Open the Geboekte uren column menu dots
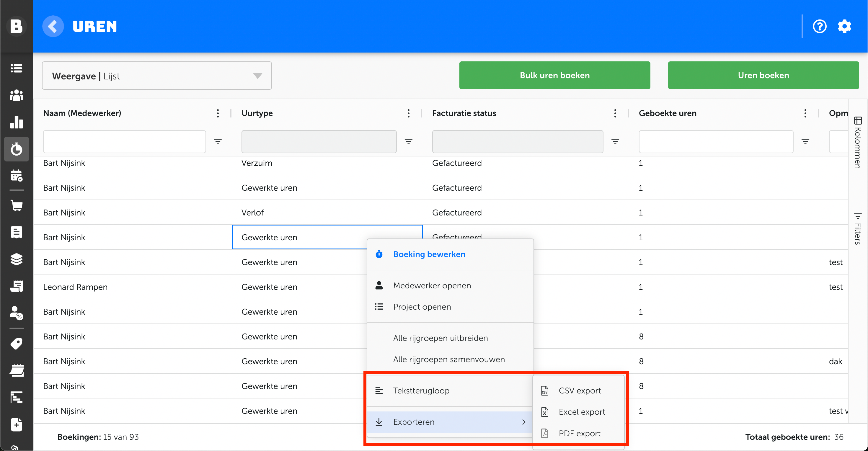This screenshot has height=451, width=868. click(805, 113)
